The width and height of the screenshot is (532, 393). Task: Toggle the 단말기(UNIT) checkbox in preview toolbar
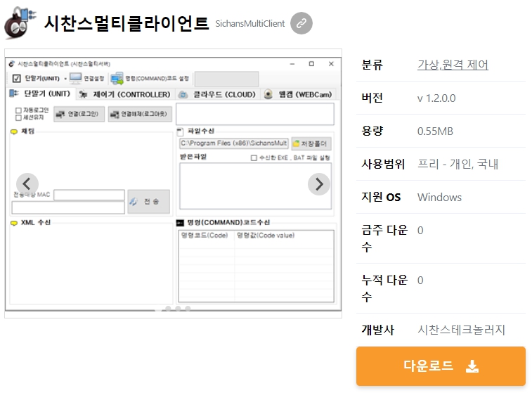(x=16, y=79)
